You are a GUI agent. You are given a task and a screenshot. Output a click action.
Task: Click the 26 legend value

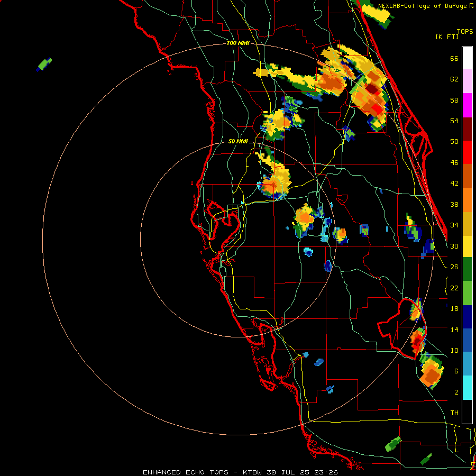tap(454, 267)
